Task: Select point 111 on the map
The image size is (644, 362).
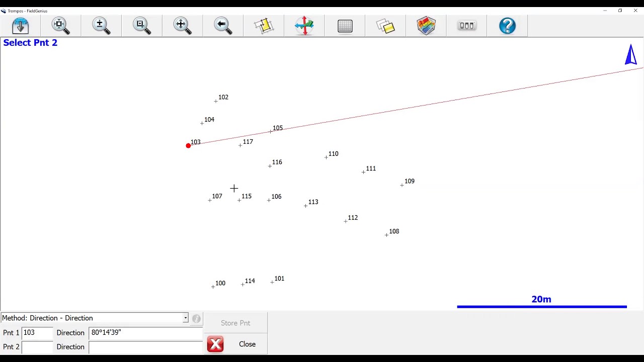Action: 363,172
